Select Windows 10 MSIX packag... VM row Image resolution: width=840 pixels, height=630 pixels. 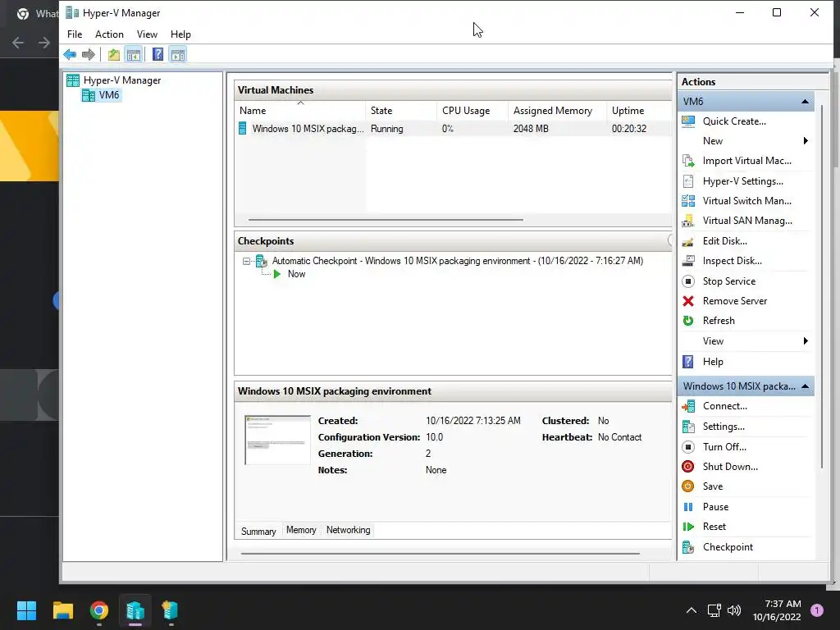coord(453,129)
